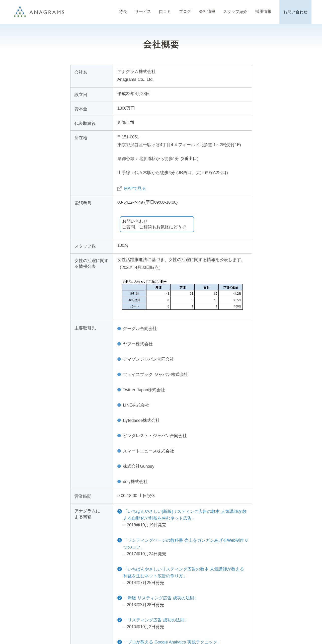Open the 特長 menu item
322x644 pixels.
point(123,12)
